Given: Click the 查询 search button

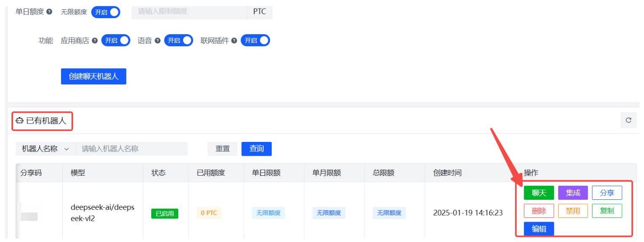Looking at the screenshot, I should coord(257,149).
